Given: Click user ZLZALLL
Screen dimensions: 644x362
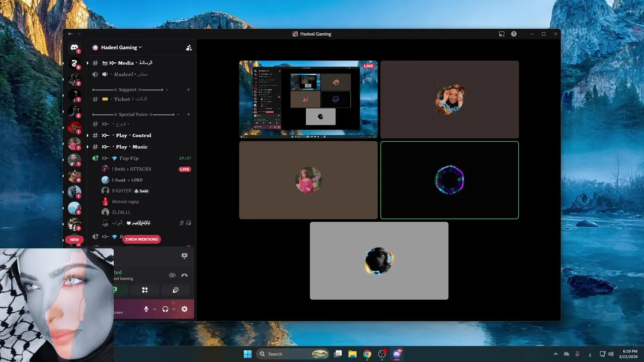Looking at the screenshot, I should (x=121, y=212).
